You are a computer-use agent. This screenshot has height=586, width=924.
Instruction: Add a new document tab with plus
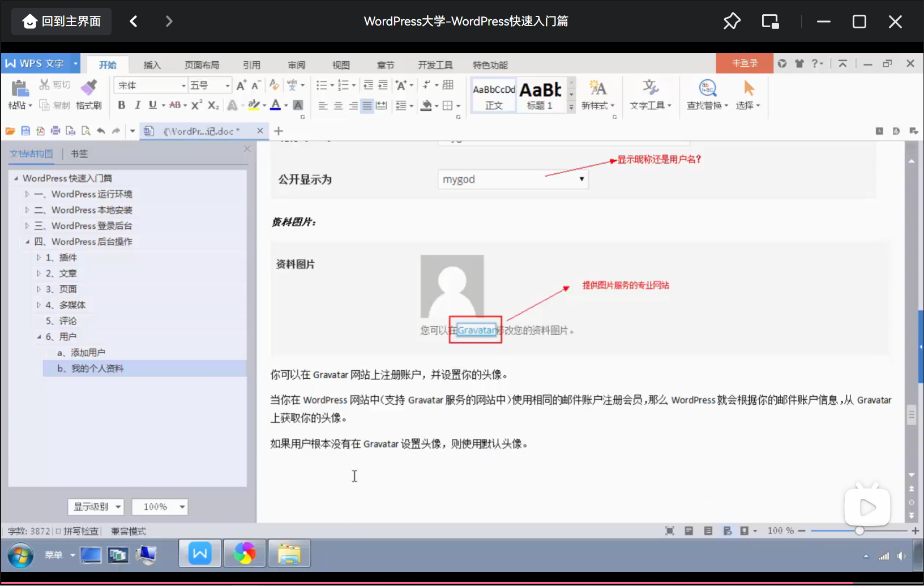(x=279, y=131)
